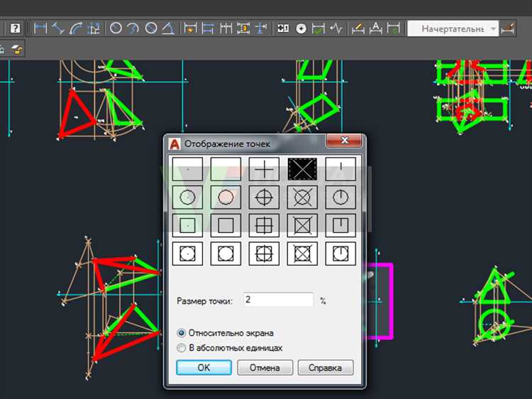Select the Aligned dimension tool
The image size is (532, 399).
[x=58, y=28]
